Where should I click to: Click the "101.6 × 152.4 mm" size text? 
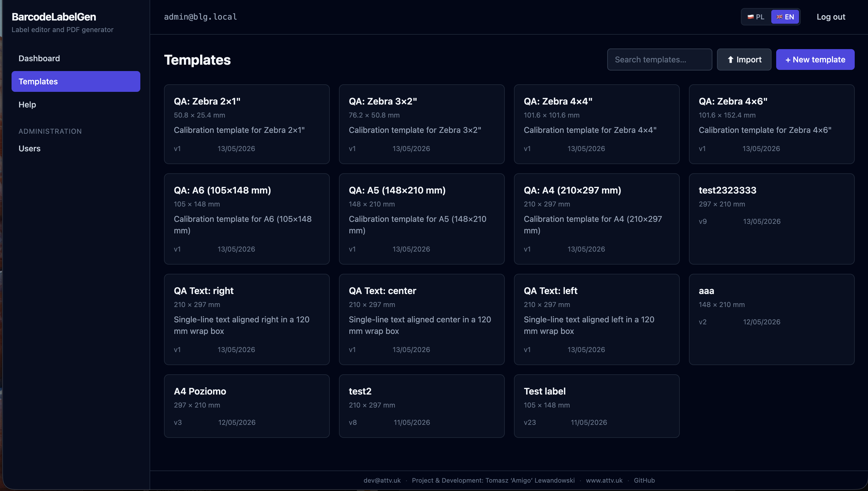coord(727,115)
